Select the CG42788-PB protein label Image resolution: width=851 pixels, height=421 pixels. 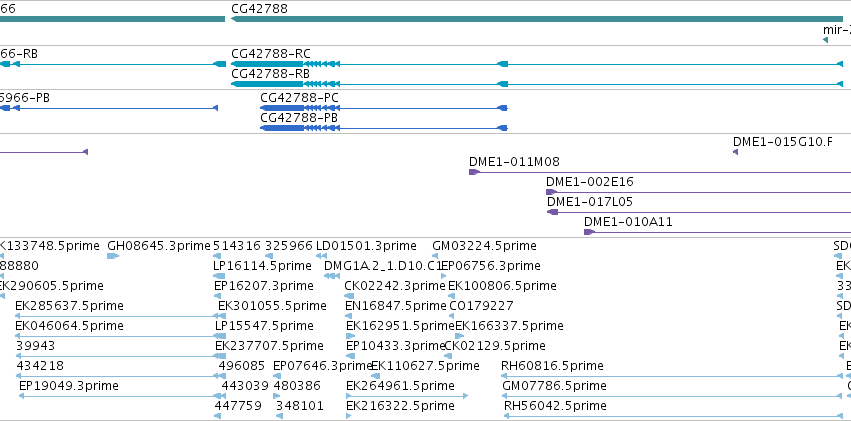tap(300, 118)
